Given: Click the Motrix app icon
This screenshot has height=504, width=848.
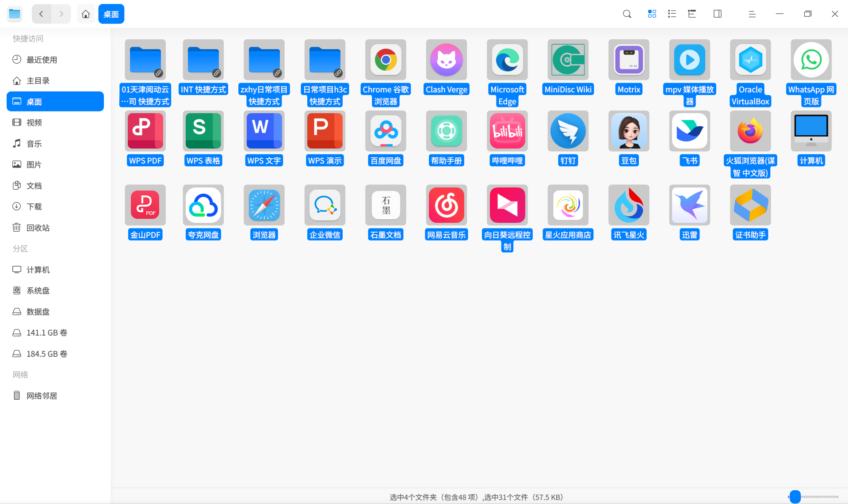Looking at the screenshot, I should pyautogui.click(x=629, y=60).
